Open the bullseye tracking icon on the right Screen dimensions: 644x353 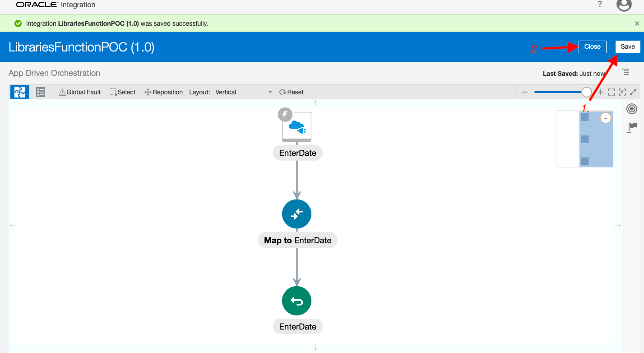tap(631, 109)
